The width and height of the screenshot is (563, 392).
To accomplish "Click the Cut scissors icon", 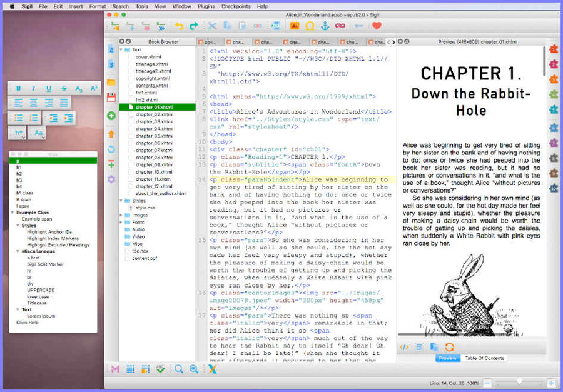I will (211, 26).
